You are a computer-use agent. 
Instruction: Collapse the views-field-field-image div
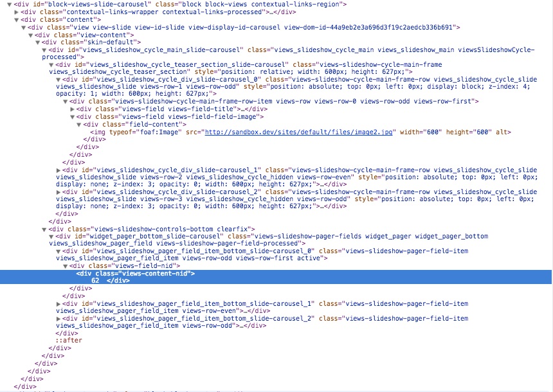(73, 116)
